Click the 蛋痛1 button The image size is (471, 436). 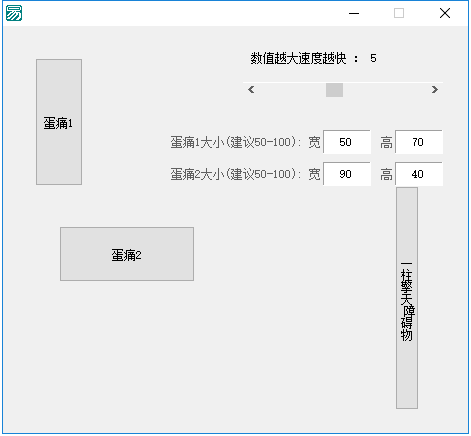[x=59, y=122]
